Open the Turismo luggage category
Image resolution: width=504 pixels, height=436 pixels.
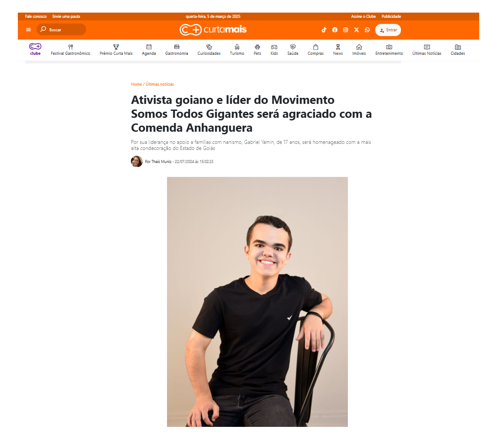pyautogui.click(x=237, y=50)
